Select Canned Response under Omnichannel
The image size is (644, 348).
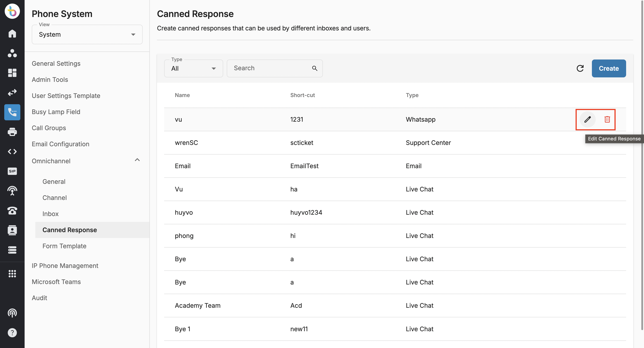92,230
